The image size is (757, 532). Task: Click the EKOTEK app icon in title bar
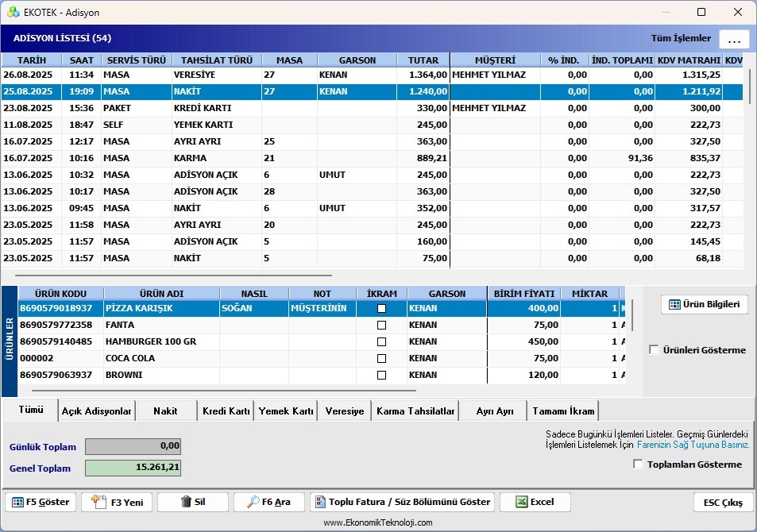[x=13, y=12]
